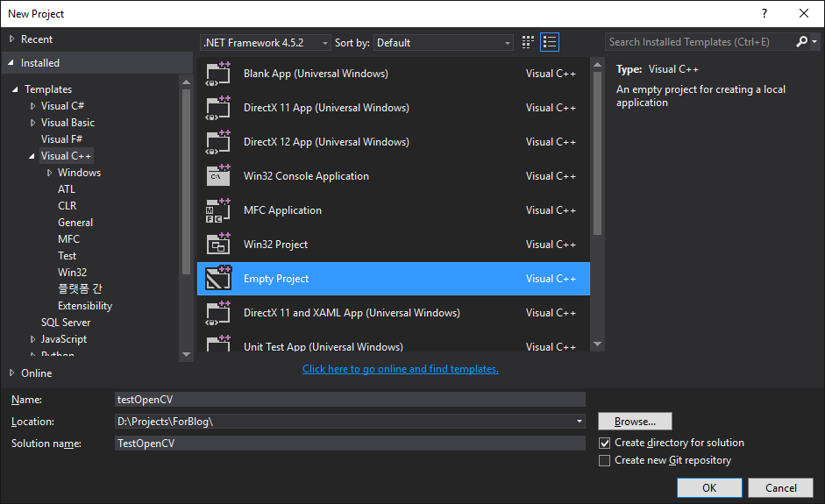Click the DirectX 12 App template icon
825x504 pixels.
217,142
